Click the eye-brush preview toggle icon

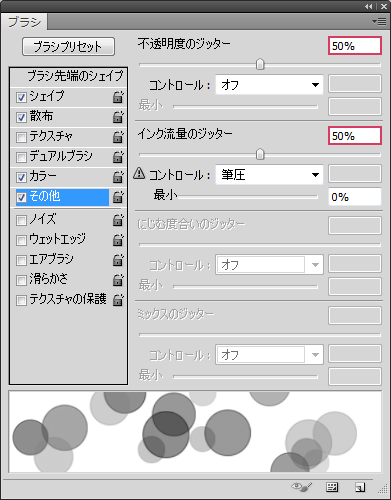coord(302,487)
